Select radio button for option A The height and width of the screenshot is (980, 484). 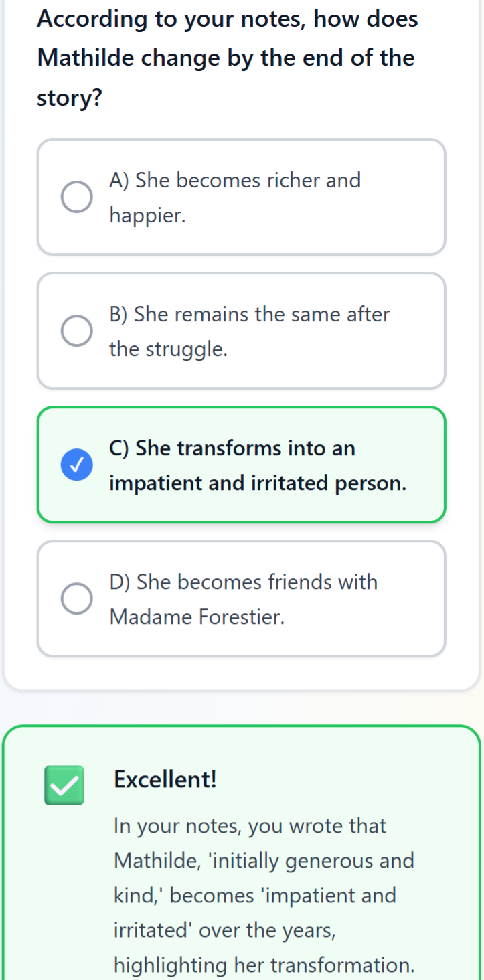click(x=76, y=197)
